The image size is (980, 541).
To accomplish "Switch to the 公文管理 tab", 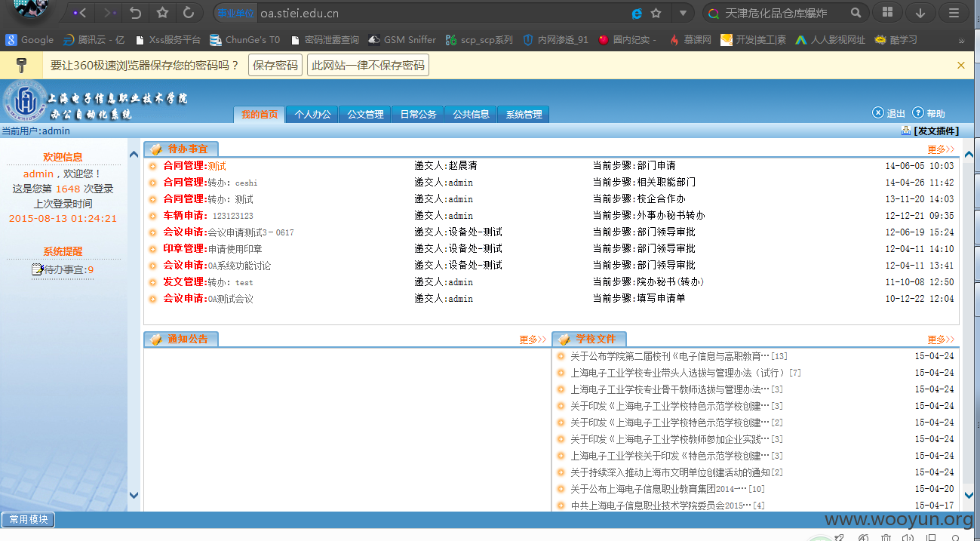I will pos(365,115).
